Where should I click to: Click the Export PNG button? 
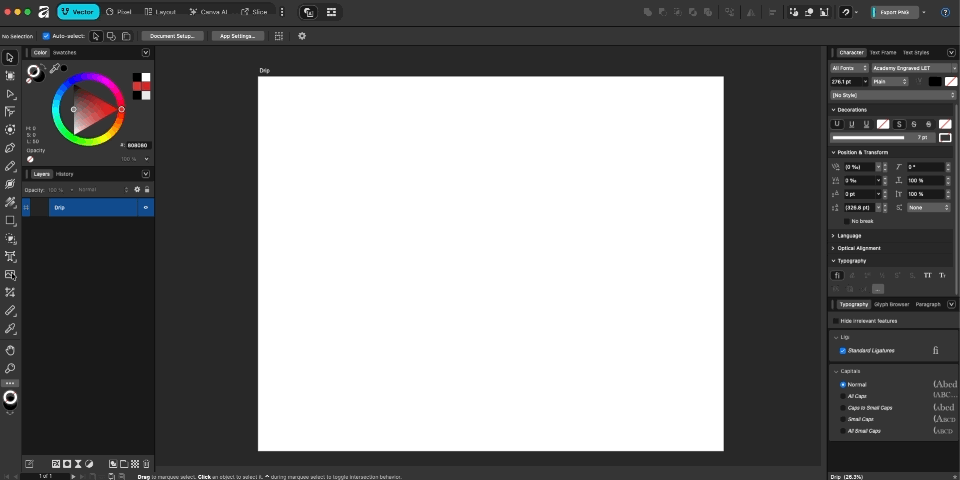(894, 12)
